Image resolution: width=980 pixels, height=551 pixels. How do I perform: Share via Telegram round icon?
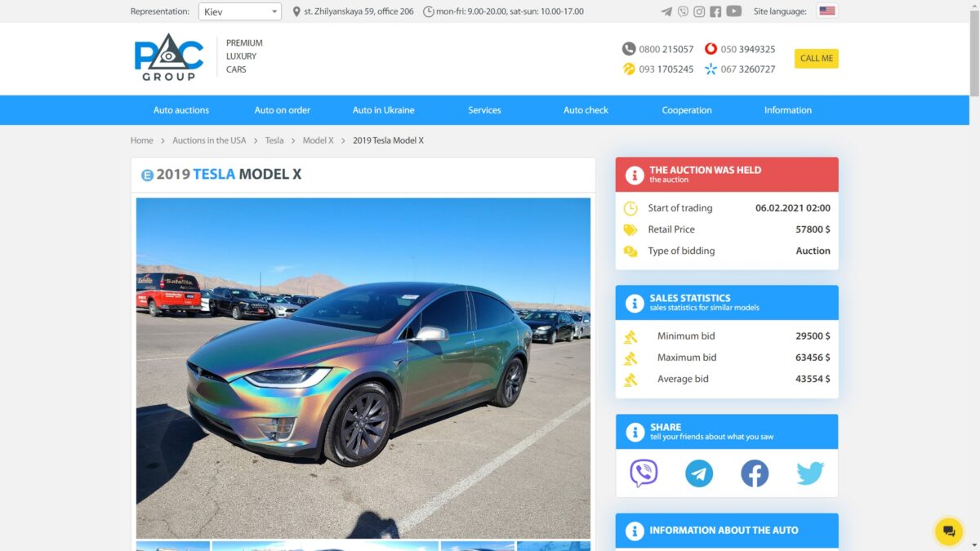click(699, 473)
